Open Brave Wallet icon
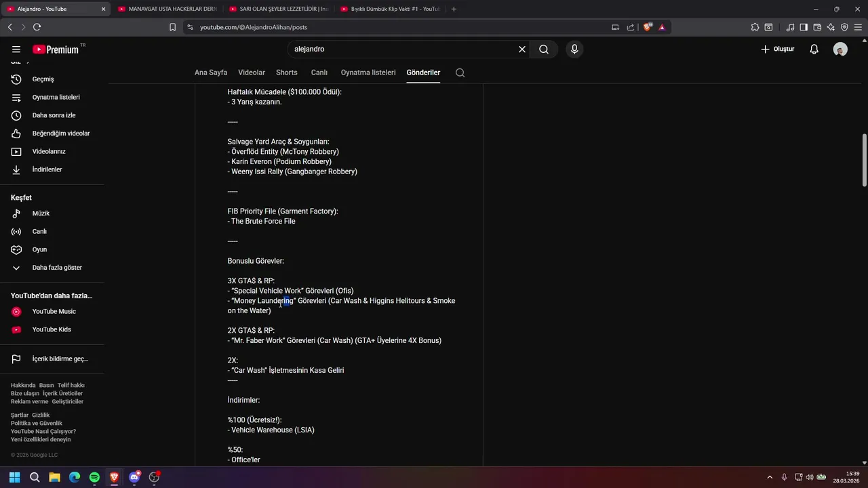The image size is (868, 488). [817, 27]
